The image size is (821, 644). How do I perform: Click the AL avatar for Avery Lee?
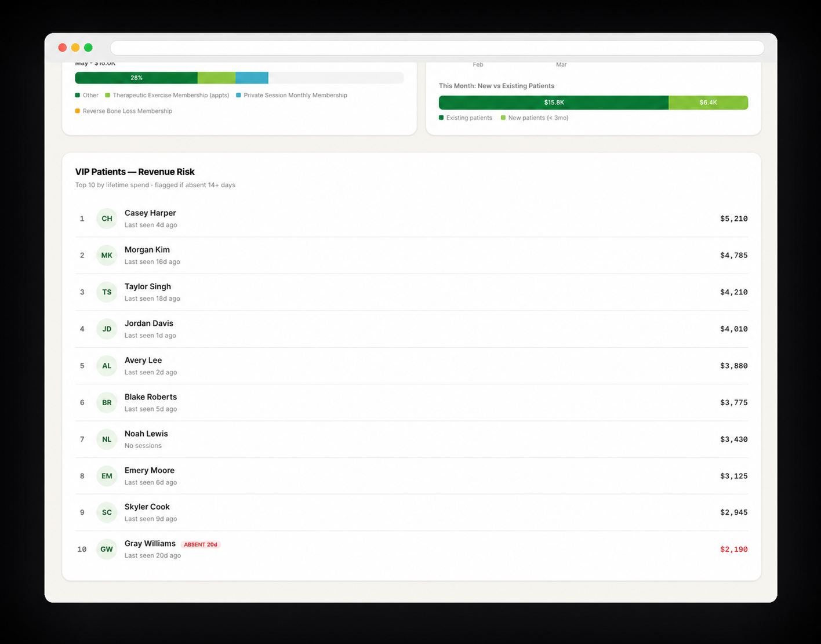(107, 366)
